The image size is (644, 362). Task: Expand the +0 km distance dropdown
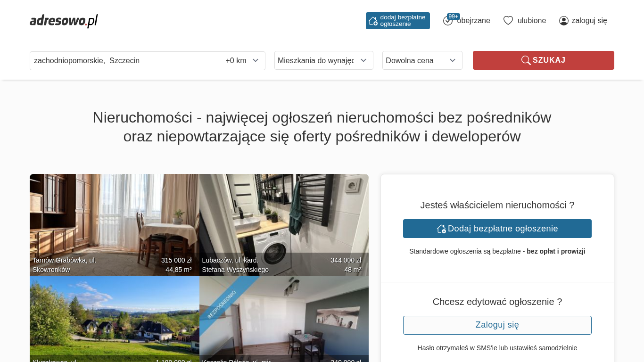[242, 61]
